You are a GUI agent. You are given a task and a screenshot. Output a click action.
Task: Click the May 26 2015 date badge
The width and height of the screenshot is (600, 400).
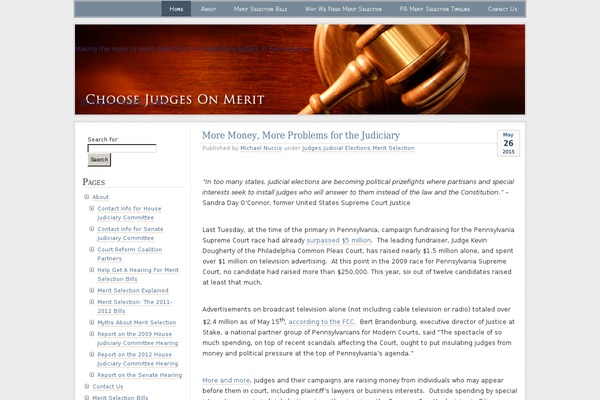tap(508, 143)
